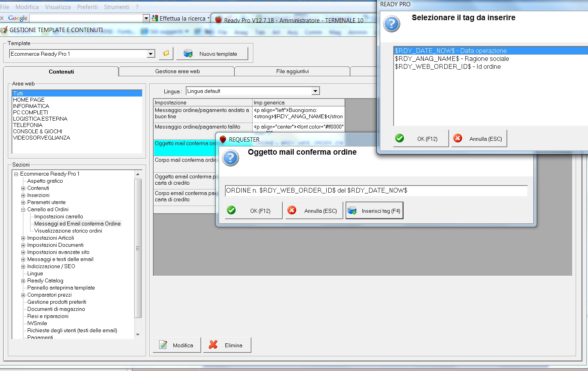Expand the Inserzioni tree node

(23, 195)
